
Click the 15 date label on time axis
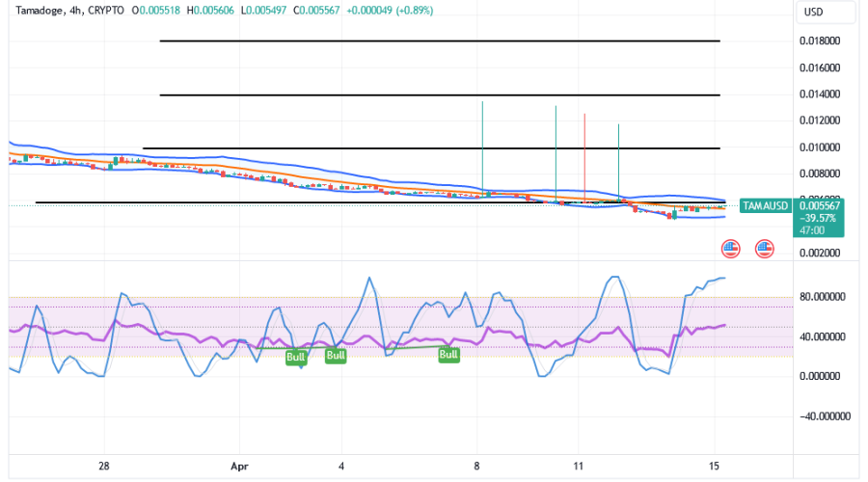715,465
